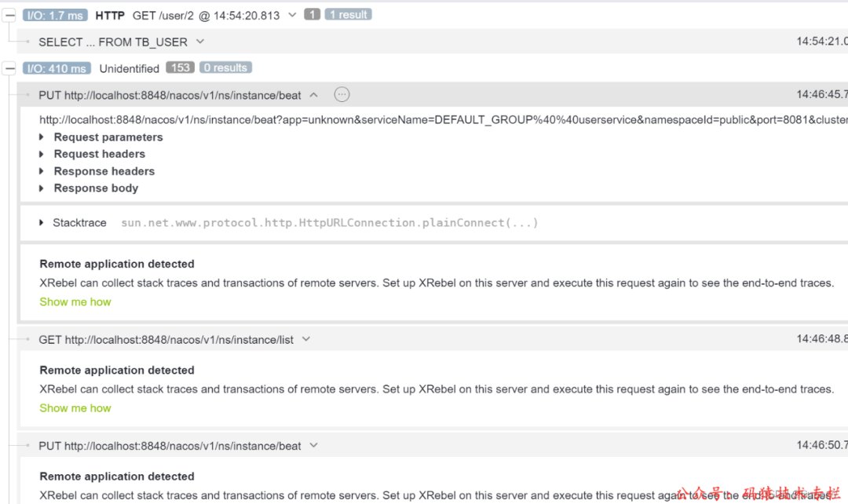The height and width of the screenshot is (504, 848).
Task: Click first 'Show me how' link
Action: pos(75,301)
